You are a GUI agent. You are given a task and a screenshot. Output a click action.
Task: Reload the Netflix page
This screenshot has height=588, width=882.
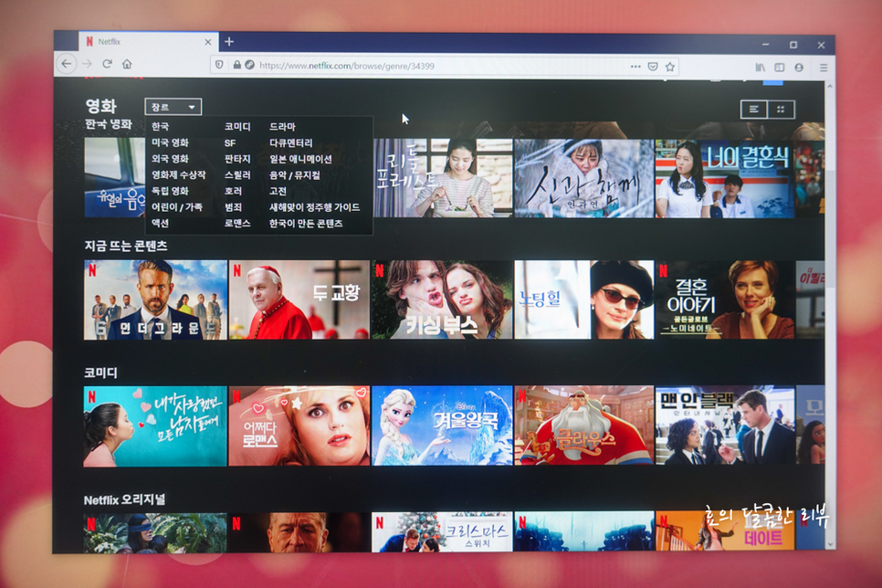pos(108,64)
